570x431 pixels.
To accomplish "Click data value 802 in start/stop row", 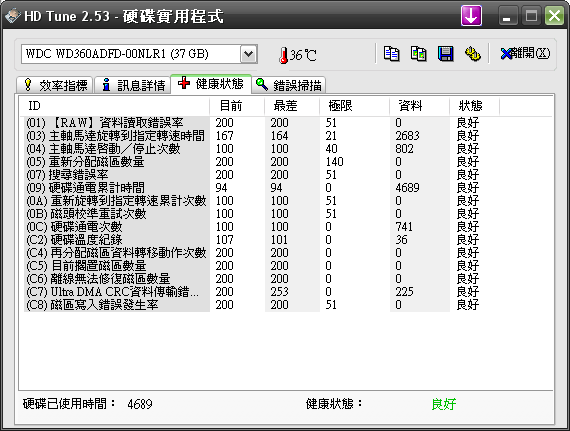I will point(405,149).
